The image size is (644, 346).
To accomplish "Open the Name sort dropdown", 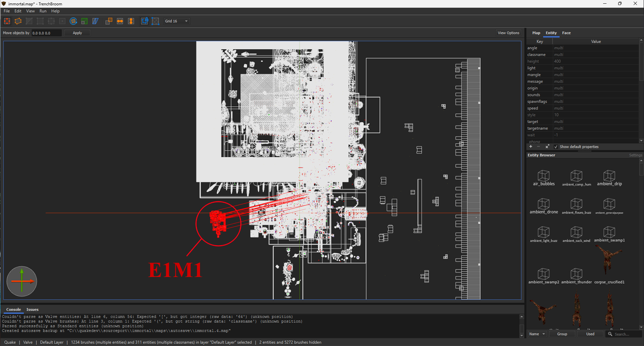I will tap(537, 334).
